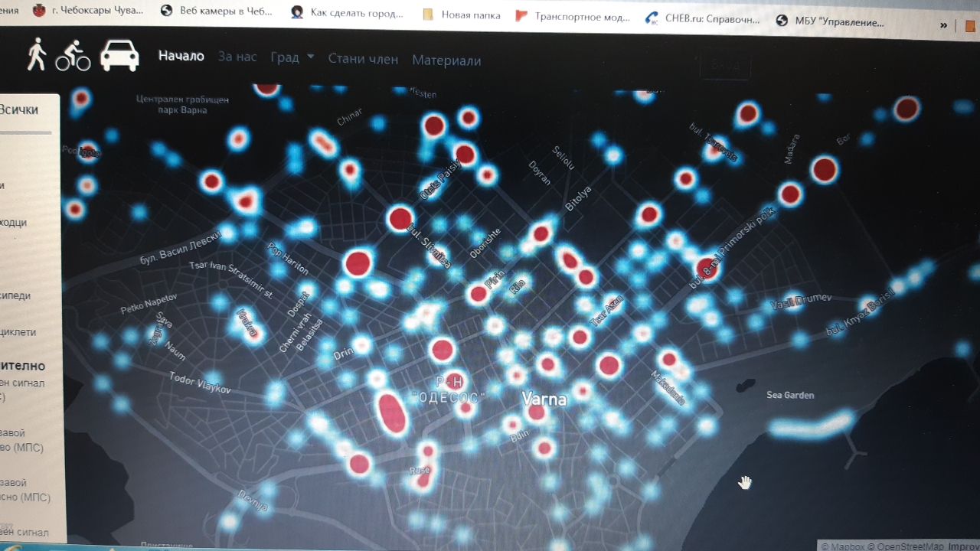
Task: Click the Tsar Ivan Stratsimir st. label
Action: pos(231,279)
